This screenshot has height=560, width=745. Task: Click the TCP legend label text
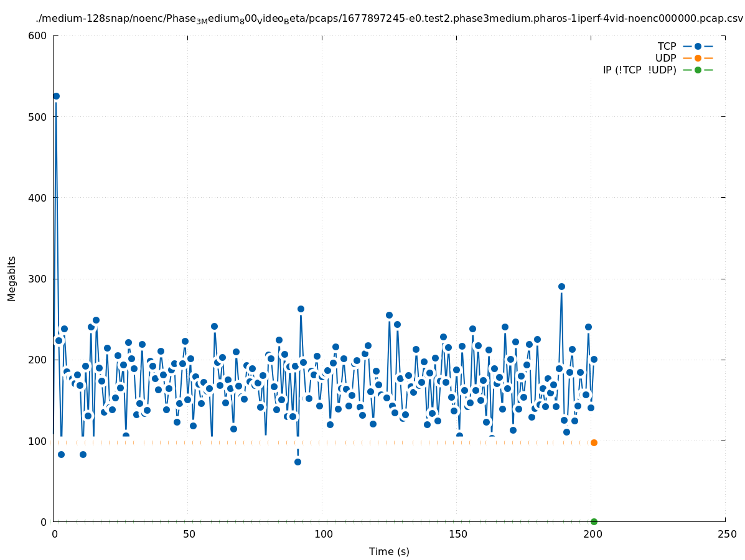(667, 46)
